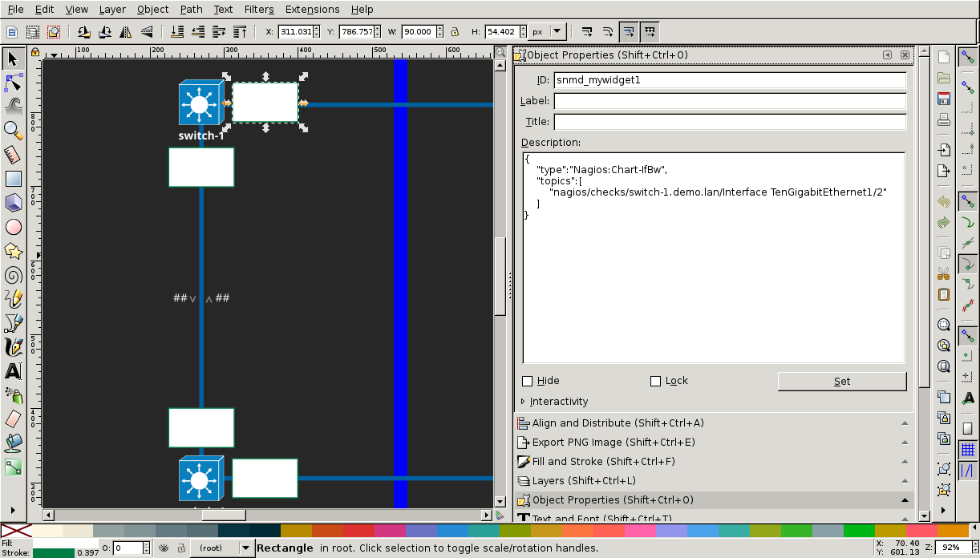Flip selection vertically
The height and width of the screenshot is (558, 980).
147,32
